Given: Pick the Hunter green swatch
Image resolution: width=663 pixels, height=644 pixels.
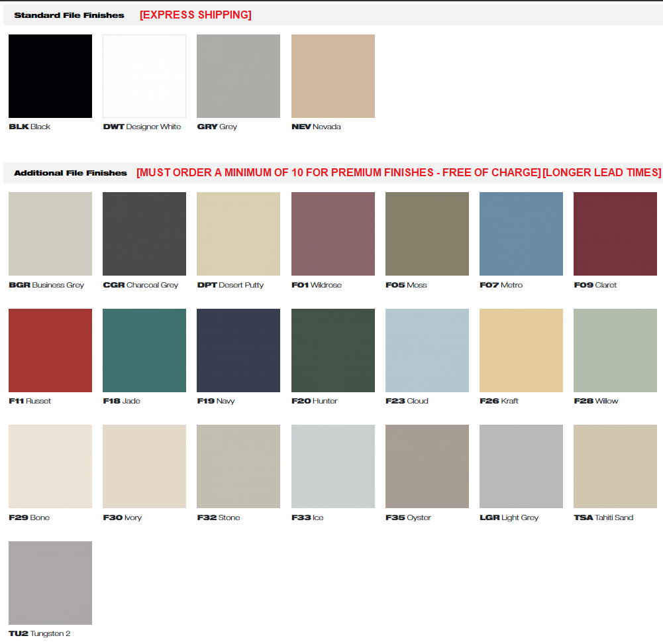Looking at the screenshot, I should click(333, 350).
